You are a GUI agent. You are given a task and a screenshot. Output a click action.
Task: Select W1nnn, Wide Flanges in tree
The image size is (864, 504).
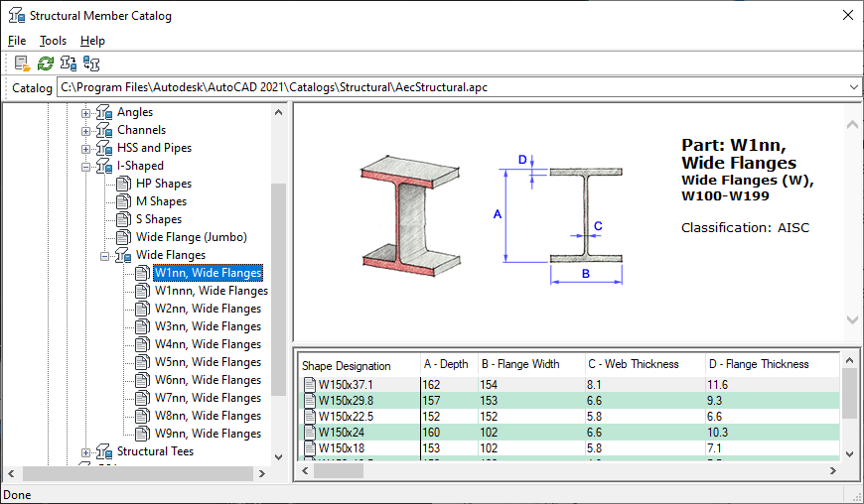212,291
